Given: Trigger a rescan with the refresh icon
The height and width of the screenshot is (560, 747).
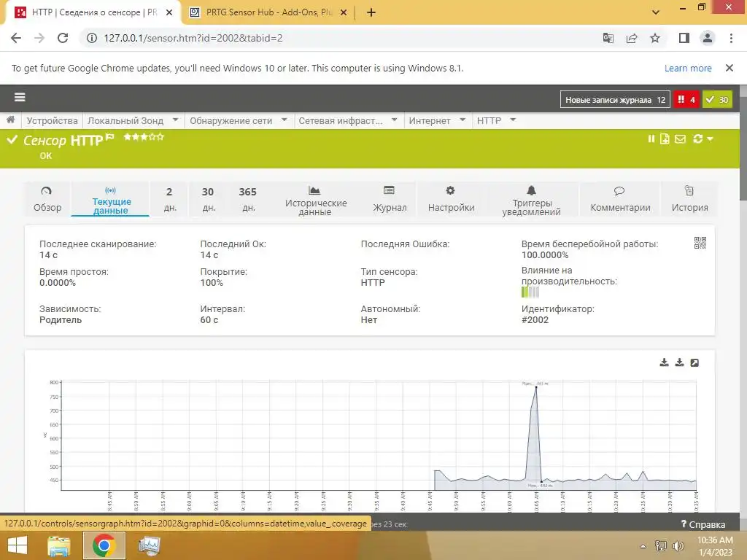Looking at the screenshot, I should coord(698,139).
